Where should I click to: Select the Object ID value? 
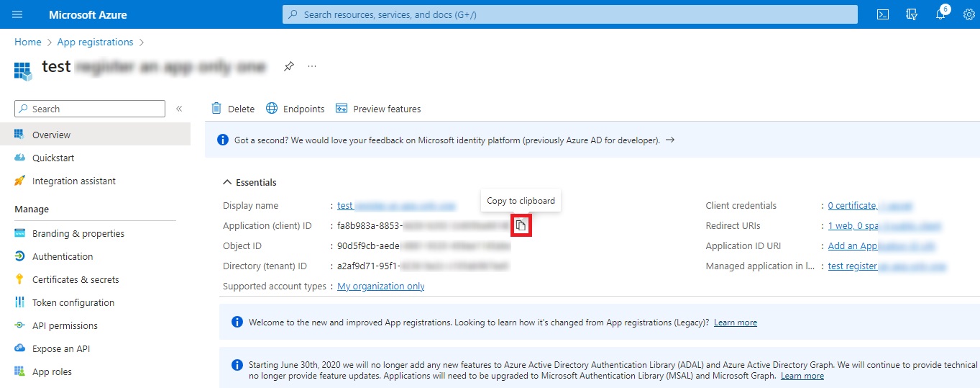(423, 245)
